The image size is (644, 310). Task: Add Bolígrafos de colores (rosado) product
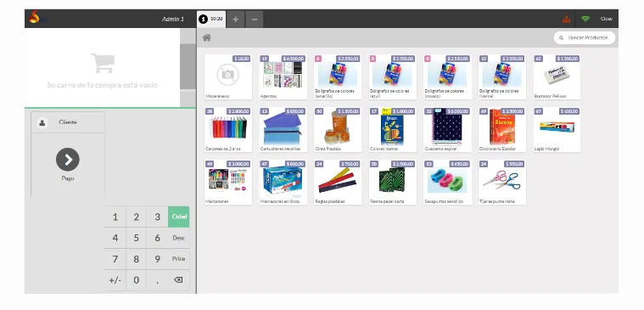click(447, 77)
